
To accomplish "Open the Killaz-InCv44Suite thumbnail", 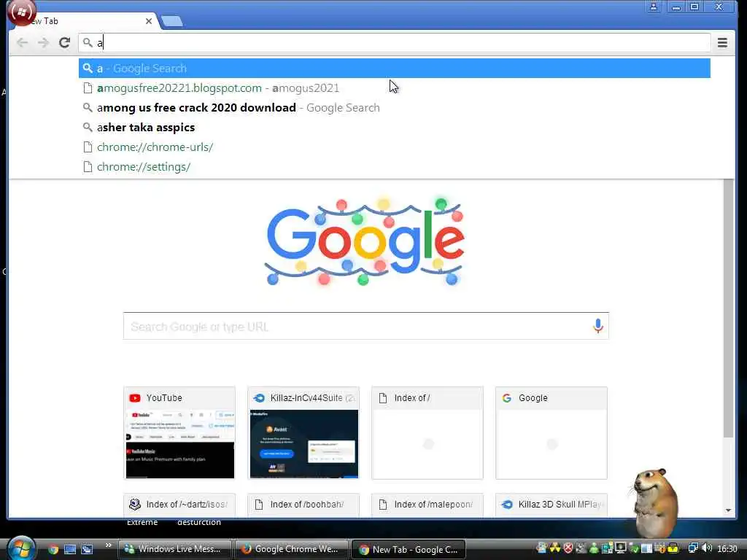I will tap(303, 433).
